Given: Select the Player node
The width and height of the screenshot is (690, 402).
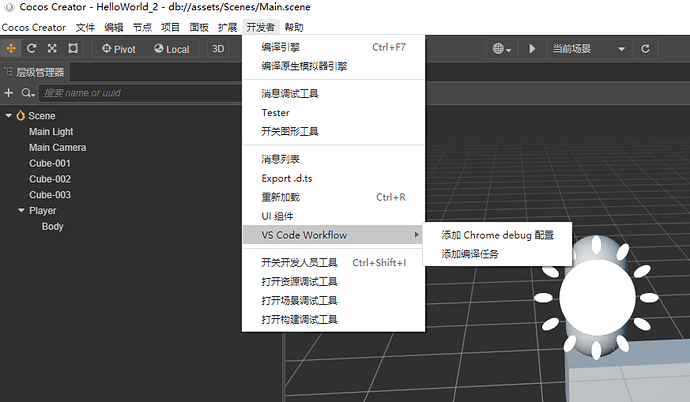Looking at the screenshot, I should (x=43, y=211).
